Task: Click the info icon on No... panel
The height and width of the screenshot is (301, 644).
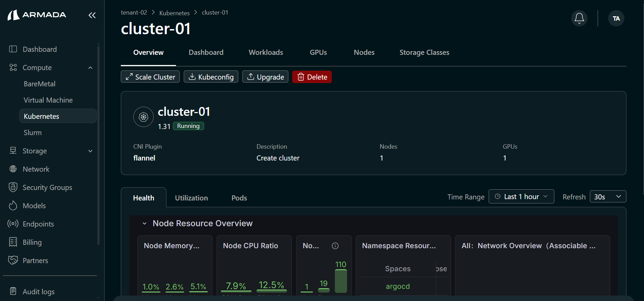Action: [x=335, y=246]
